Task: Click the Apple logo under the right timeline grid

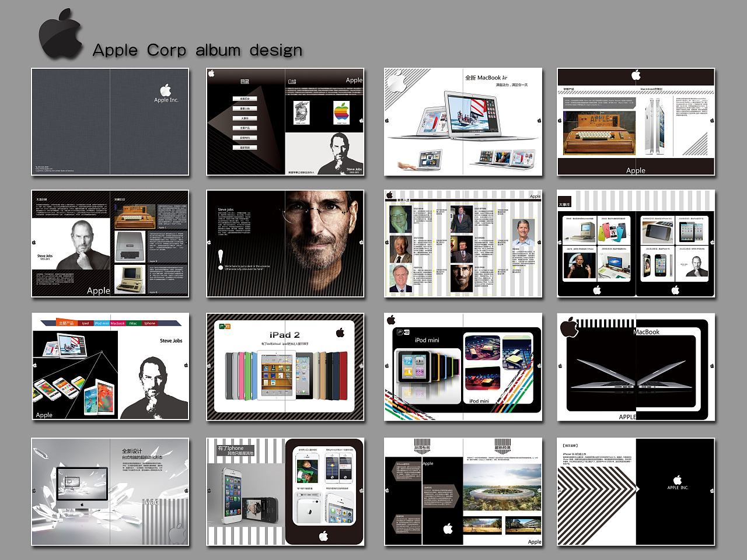Action: pyautogui.click(x=675, y=289)
